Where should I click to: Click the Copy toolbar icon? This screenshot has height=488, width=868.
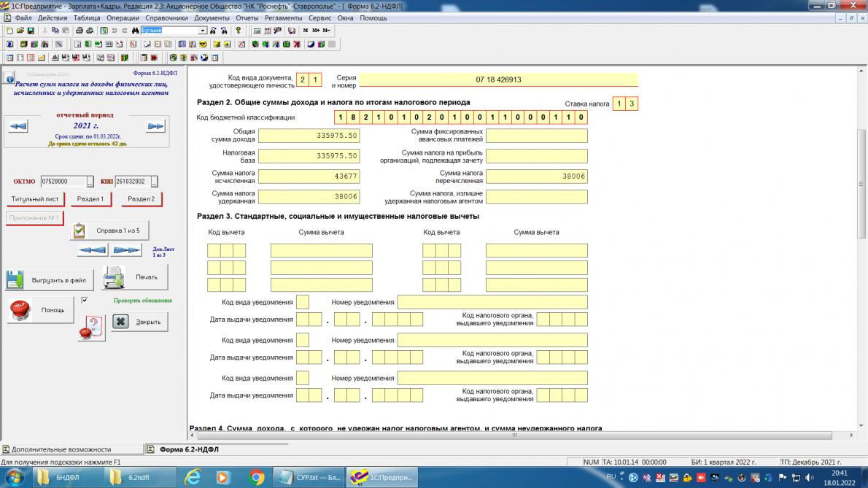(55, 31)
